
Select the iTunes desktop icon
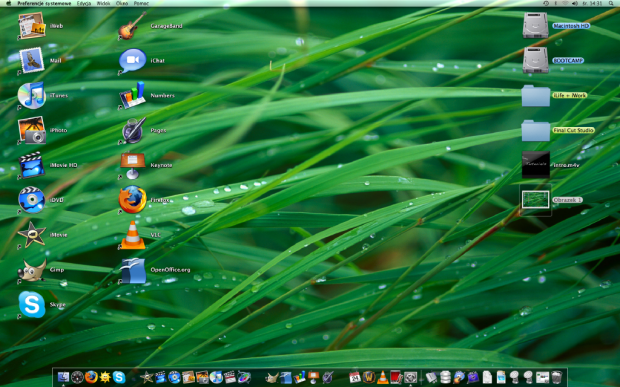tap(32, 95)
